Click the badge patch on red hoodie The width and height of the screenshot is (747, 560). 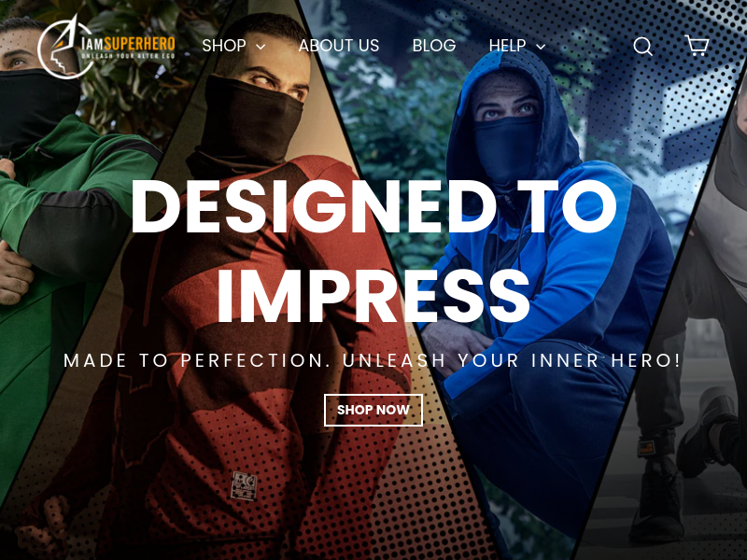point(244,485)
